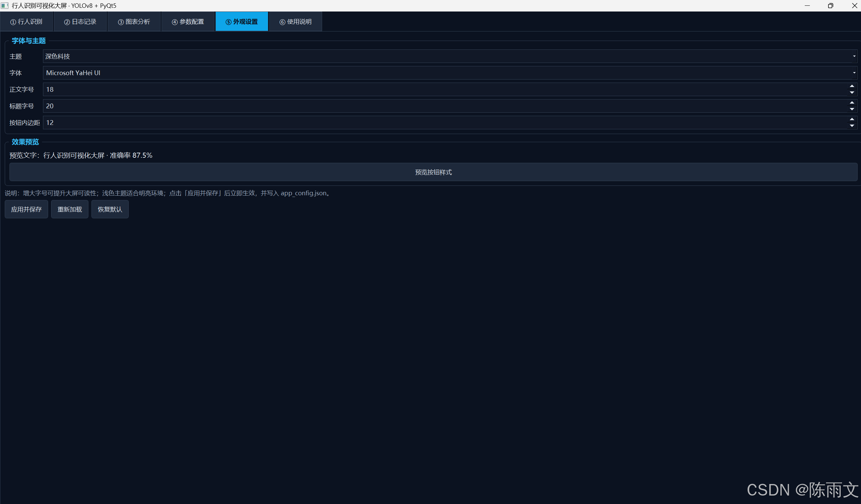The width and height of the screenshot is (861, 504).
Task: Minimize the application window
Action: point(807,5)
